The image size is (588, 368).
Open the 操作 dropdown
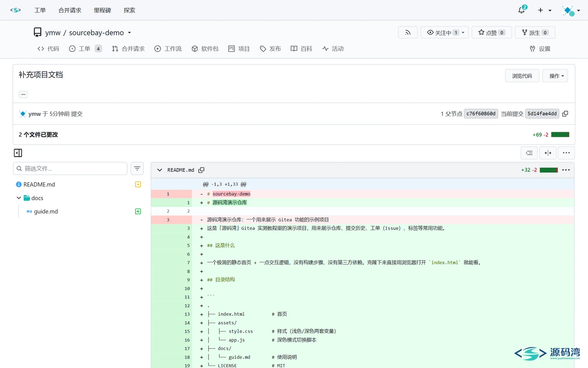point(555,76)
